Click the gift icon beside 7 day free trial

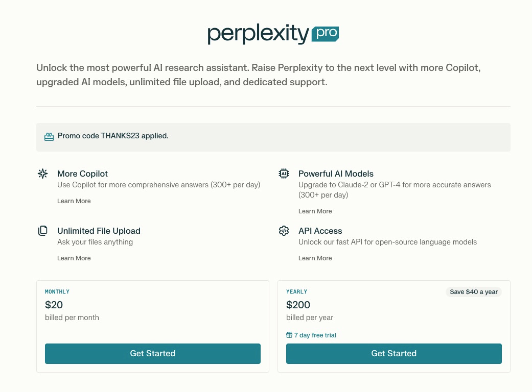(x=290, y=335)
